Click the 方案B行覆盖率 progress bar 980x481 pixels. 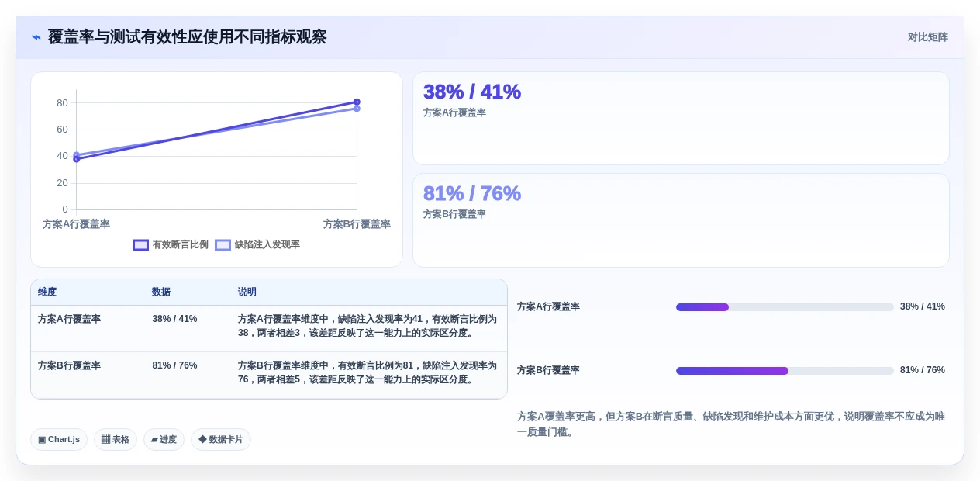[x=785, y=371]
